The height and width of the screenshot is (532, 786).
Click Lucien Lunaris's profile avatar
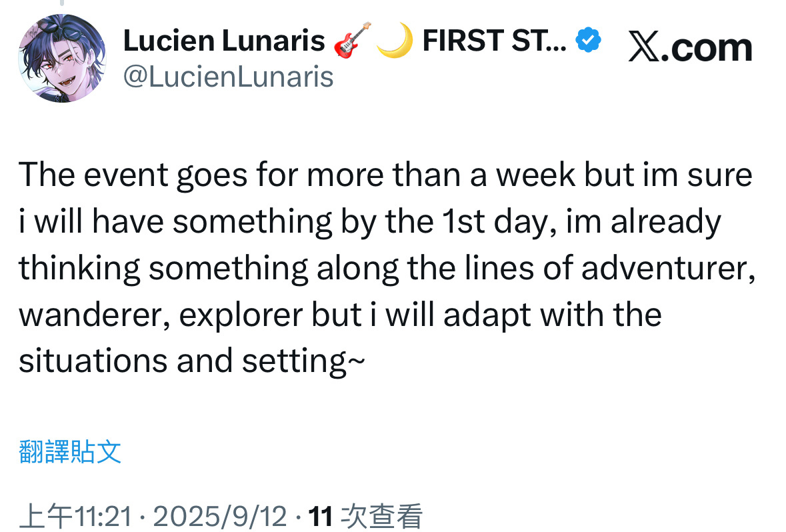62,58
